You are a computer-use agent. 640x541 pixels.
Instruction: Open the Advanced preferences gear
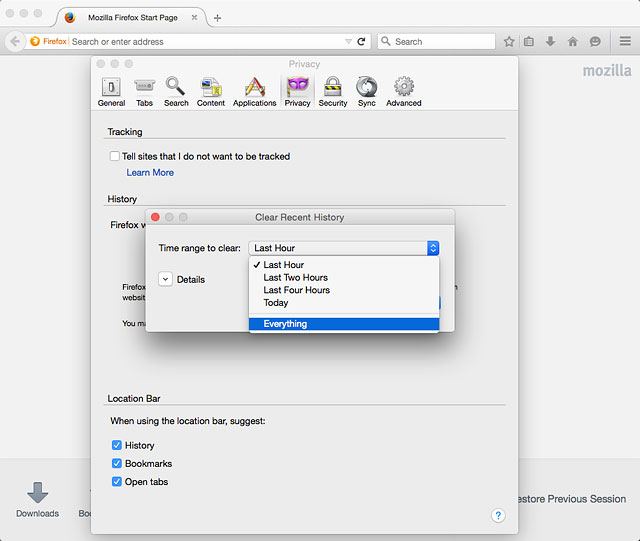[x=404, y=92]
